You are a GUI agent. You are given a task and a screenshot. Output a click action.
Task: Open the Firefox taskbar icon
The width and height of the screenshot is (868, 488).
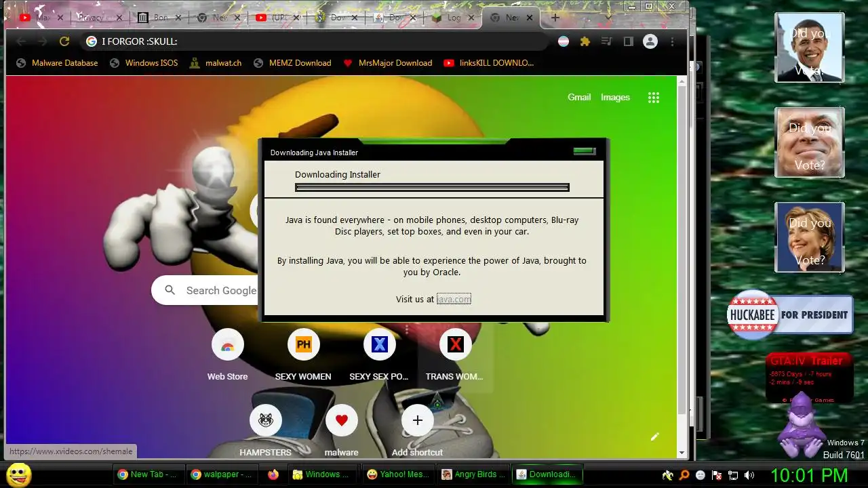(273, 474)
